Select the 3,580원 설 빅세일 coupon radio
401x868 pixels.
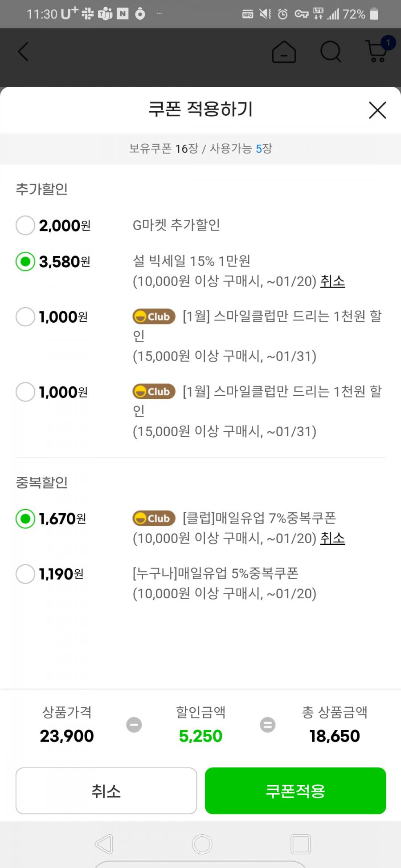25,262
